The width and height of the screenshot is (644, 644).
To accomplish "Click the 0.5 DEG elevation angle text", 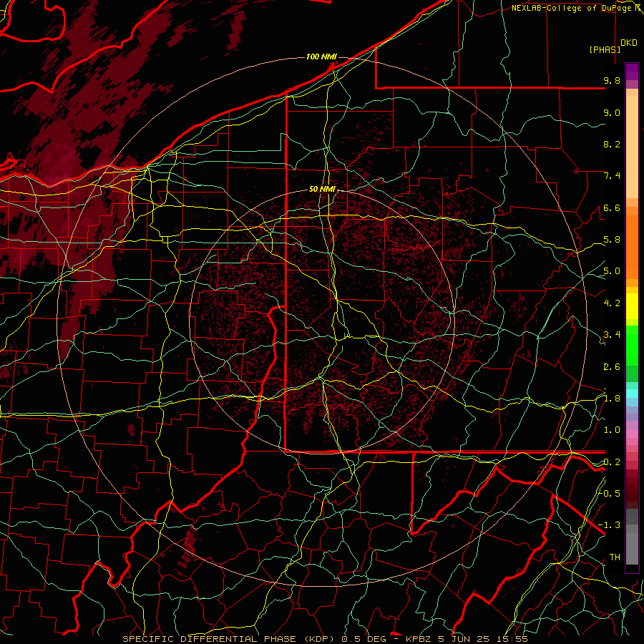I will coord(364,639).
